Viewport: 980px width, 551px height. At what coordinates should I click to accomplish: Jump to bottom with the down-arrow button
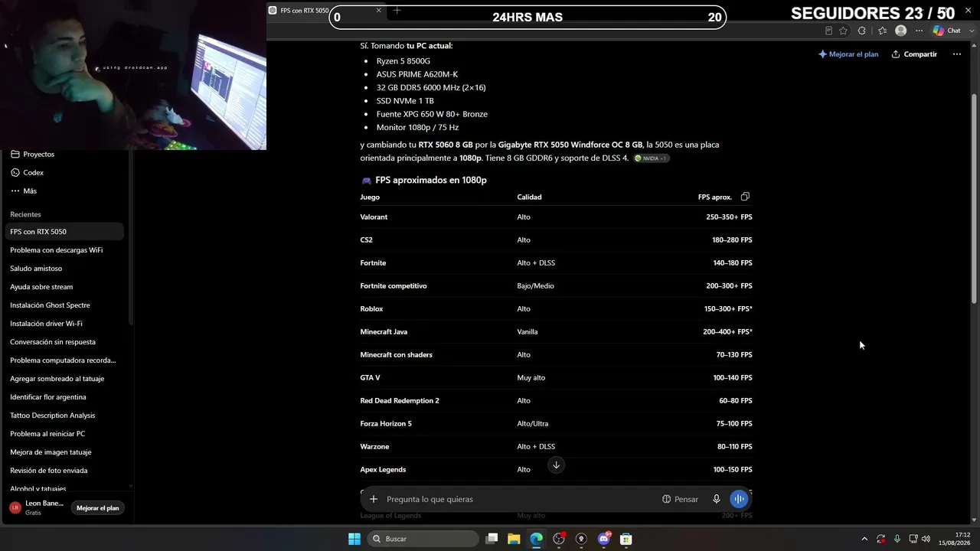(x=557, y=465)
